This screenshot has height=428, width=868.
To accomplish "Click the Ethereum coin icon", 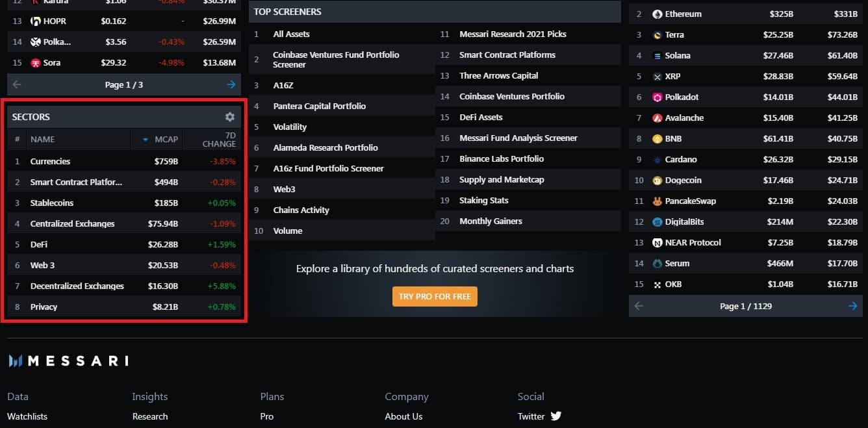I will (x=657, y=14).
